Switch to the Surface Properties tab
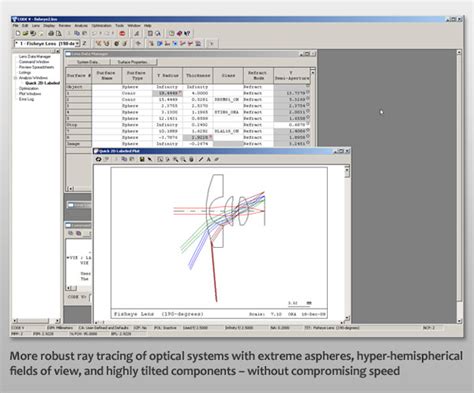The width and height of the screenshot is (474, 393). coord(133,62)
